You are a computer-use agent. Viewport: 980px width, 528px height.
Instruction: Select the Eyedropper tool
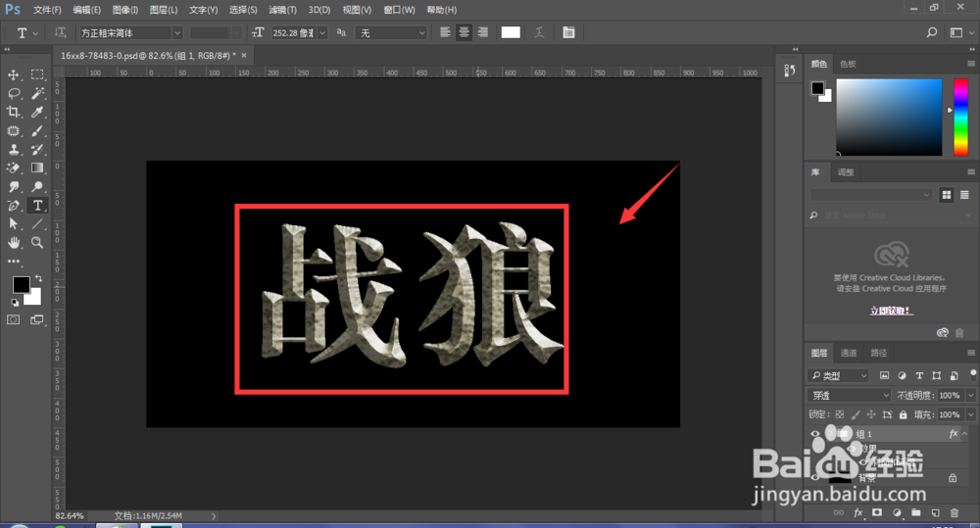pyautogui.click(x=37, y=113)
